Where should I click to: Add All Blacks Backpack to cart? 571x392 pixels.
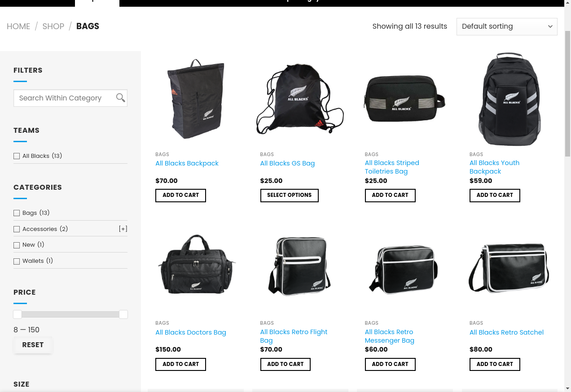180,195
